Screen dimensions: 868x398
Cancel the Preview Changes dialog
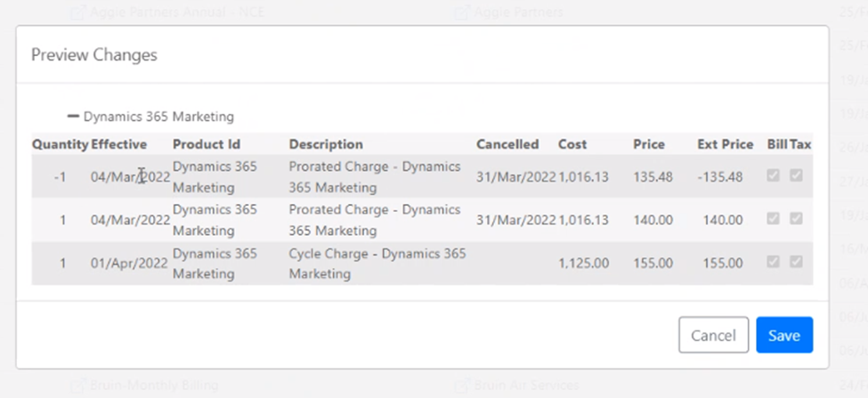tap(713, 335)
